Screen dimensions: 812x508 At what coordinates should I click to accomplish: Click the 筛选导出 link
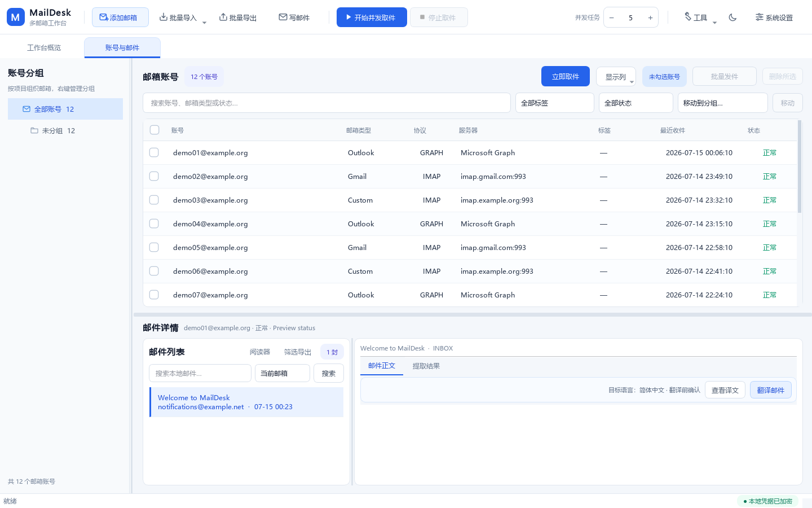pos(298,352)
